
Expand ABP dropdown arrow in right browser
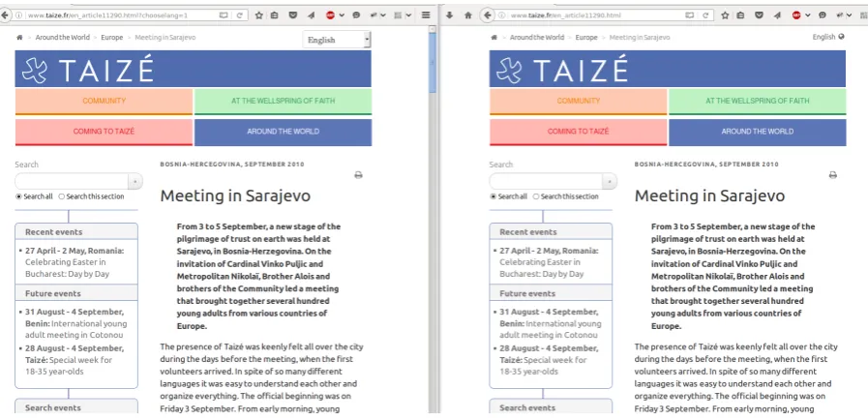(x=808, y=15)
